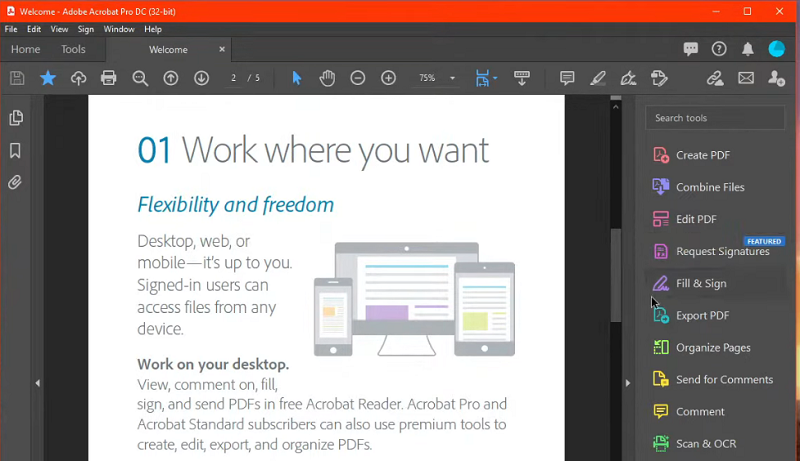
Task: Open the Sign document pen icon
Action: [x=628, y=78]
